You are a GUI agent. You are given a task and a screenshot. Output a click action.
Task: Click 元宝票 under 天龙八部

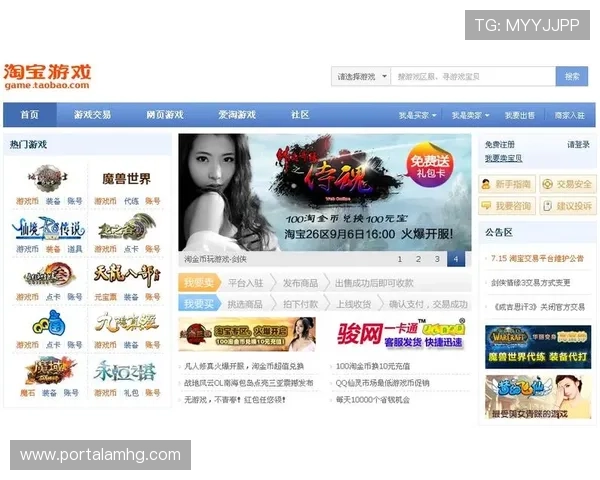click(x=105, y=297)
